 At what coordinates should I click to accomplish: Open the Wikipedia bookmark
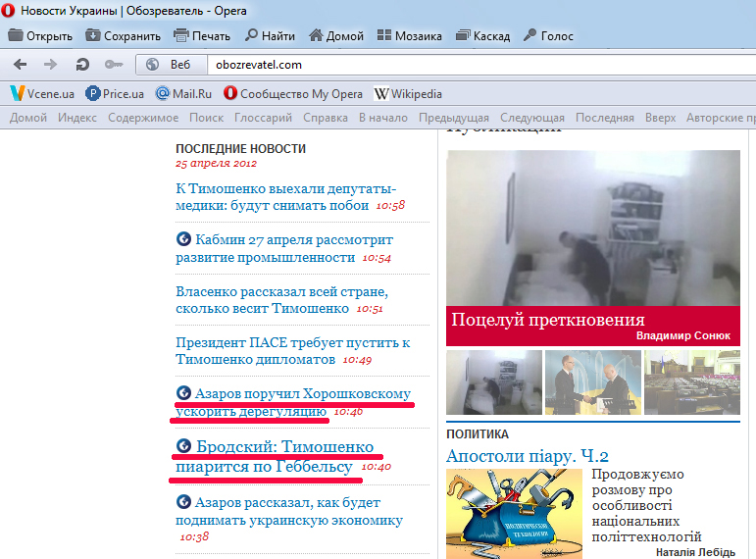tap(408, 94)
